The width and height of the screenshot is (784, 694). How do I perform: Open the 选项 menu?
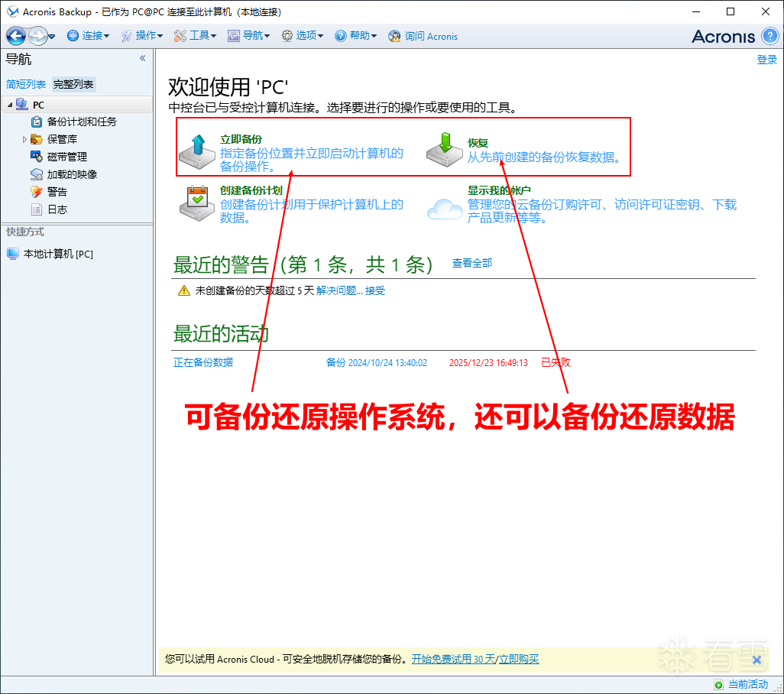point(303,36)
